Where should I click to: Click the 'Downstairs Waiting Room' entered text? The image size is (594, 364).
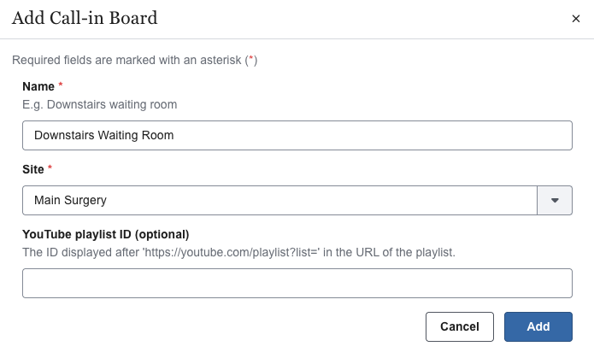pos(103,135)
